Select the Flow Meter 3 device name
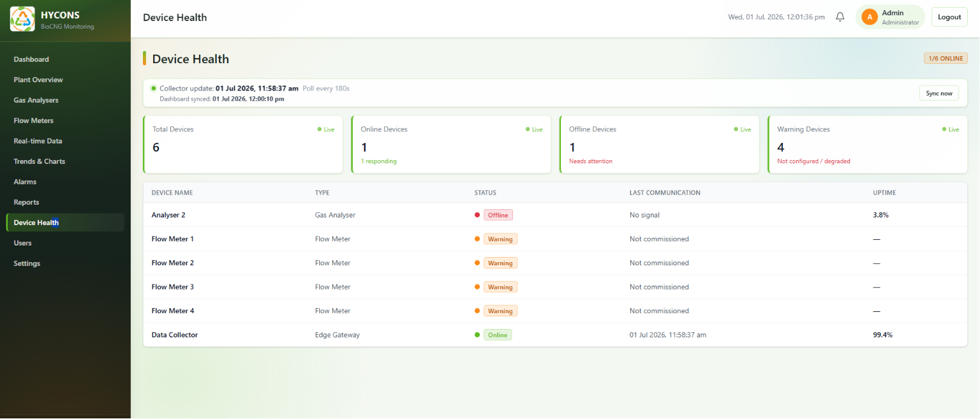 click(173, 287)
